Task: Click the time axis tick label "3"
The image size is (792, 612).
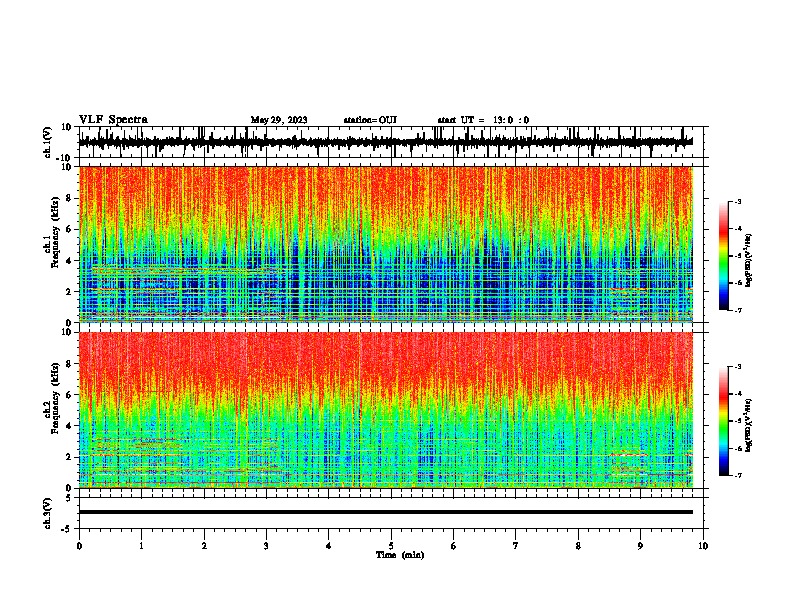Action: coord(267,546)
